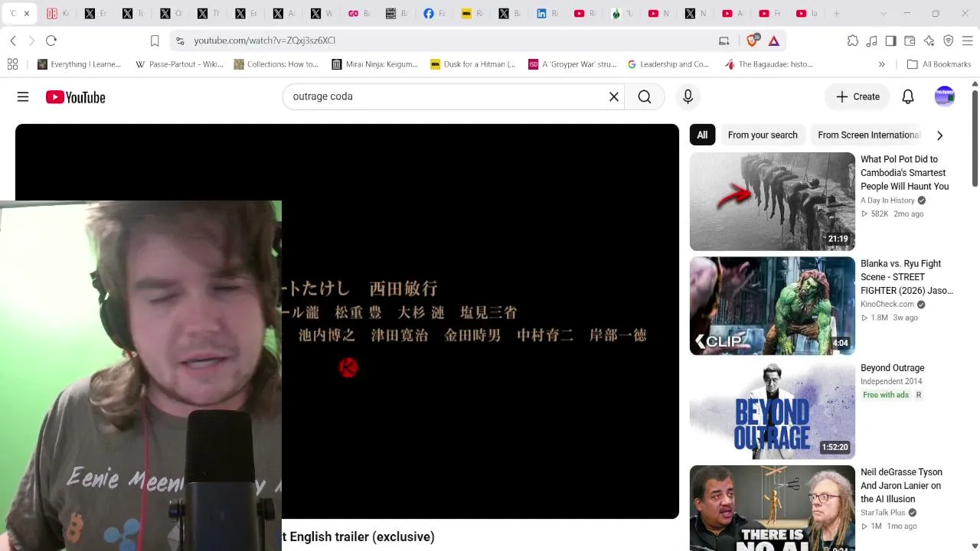The height and width of the screenshot is (551, 980).
Task: Open the browser main menu
Action: [968, 41]
